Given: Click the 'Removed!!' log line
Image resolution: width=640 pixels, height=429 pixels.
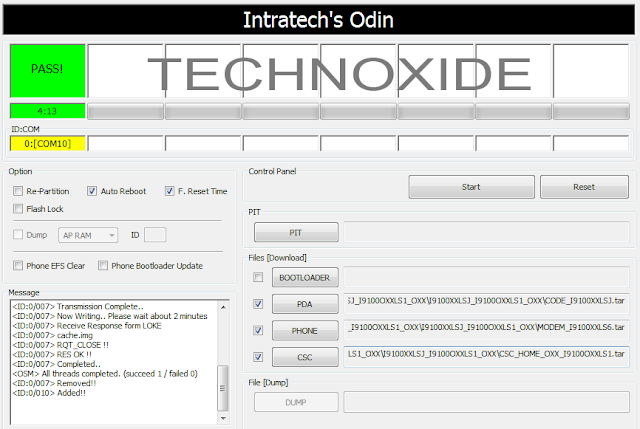Looking at the screenshot, I should coord(54,383).
